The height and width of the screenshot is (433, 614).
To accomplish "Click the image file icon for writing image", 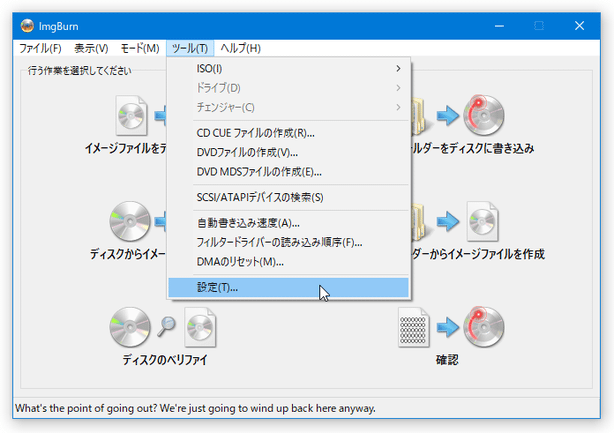I will (x=132, y=115).
